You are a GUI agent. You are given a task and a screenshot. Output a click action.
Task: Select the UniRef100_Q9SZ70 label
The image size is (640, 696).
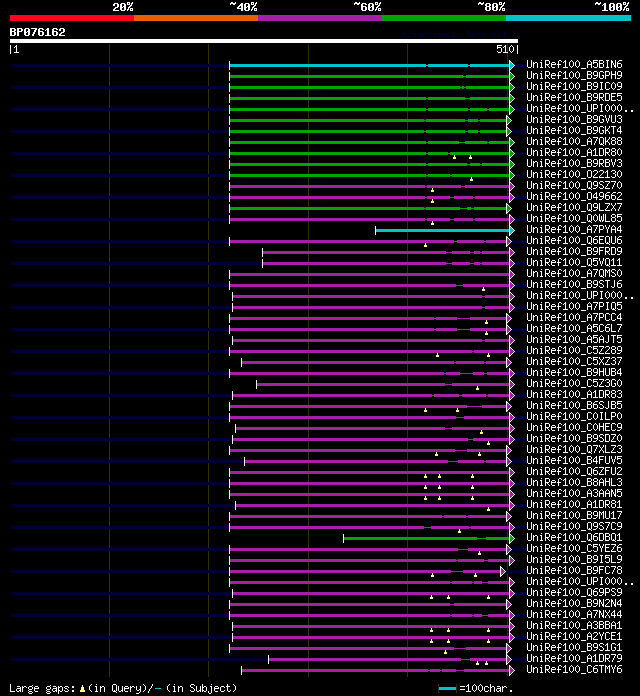click(574, 186)
